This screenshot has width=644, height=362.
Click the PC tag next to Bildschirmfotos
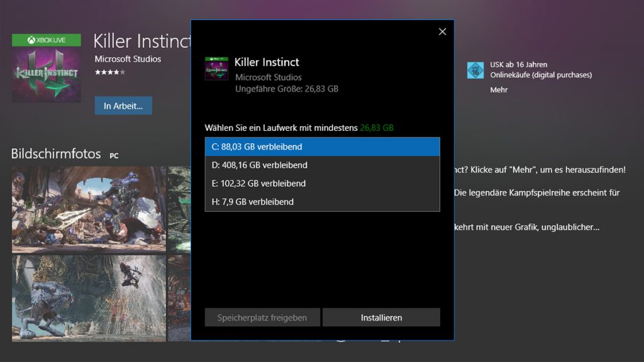pyautogui.click(x=114, y=155)
